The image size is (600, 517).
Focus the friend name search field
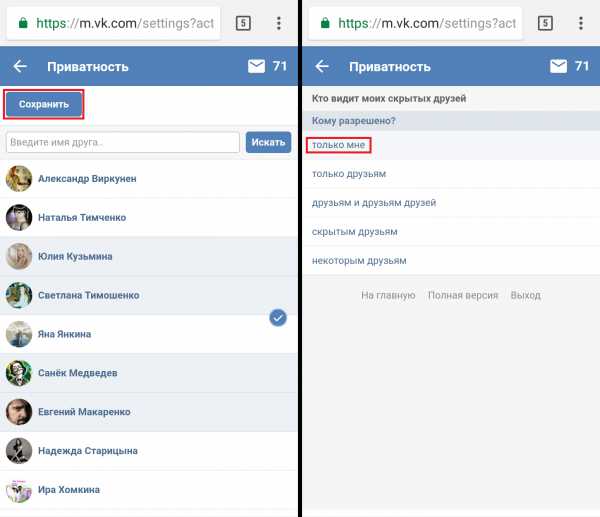122,142
